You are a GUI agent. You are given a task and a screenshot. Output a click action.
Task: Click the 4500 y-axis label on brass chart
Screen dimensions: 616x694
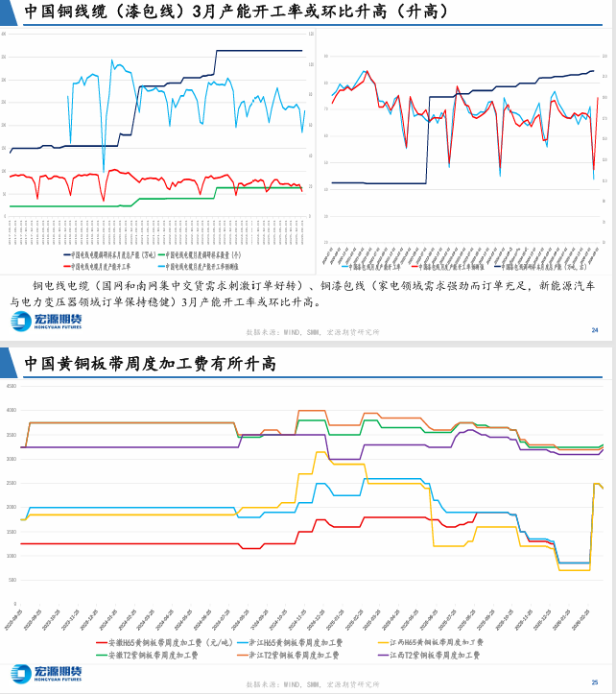click(12, 386)
